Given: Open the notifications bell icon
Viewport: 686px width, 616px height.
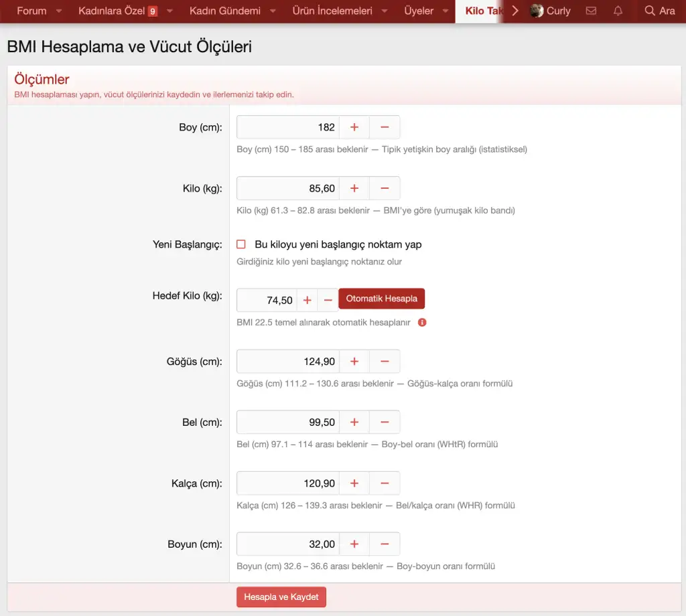Looking at the screenshot, I should tap(618, 11).
